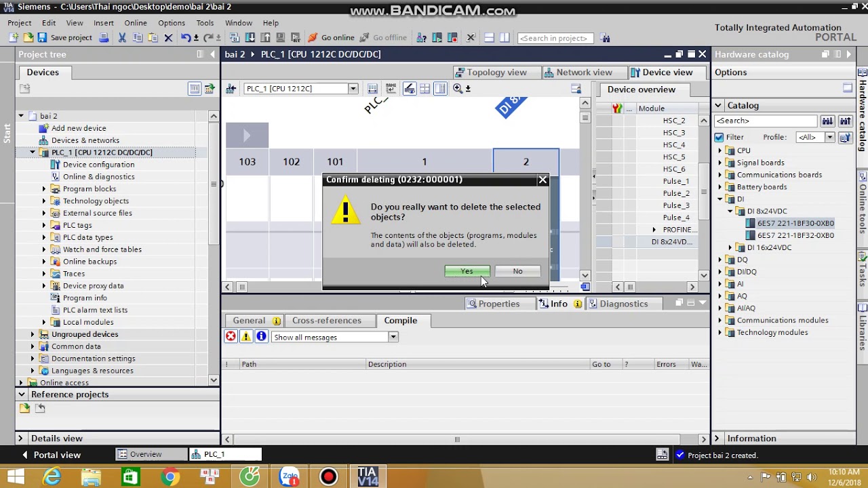The height and width of the screenshot is (488, 868).
Task: Click the Accessible devices icon
Action: tap(422, 38)
